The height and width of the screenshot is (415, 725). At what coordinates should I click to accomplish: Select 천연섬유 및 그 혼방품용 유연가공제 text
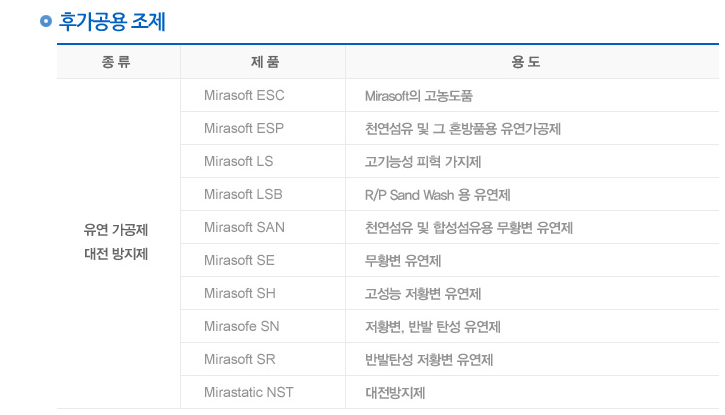[463, 129]
